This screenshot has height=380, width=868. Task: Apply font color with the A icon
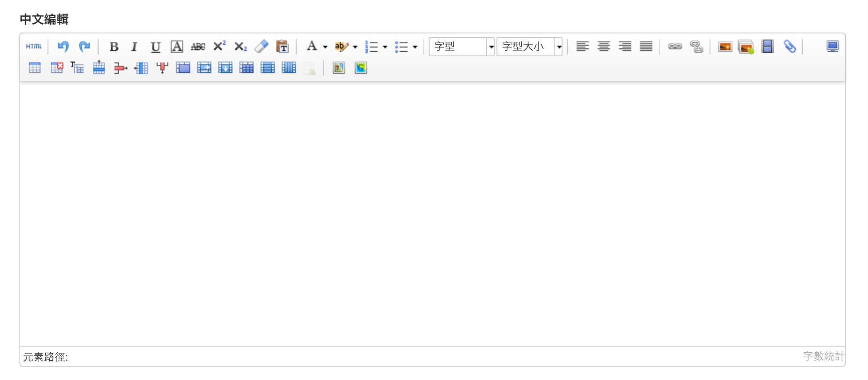(312, 46)
